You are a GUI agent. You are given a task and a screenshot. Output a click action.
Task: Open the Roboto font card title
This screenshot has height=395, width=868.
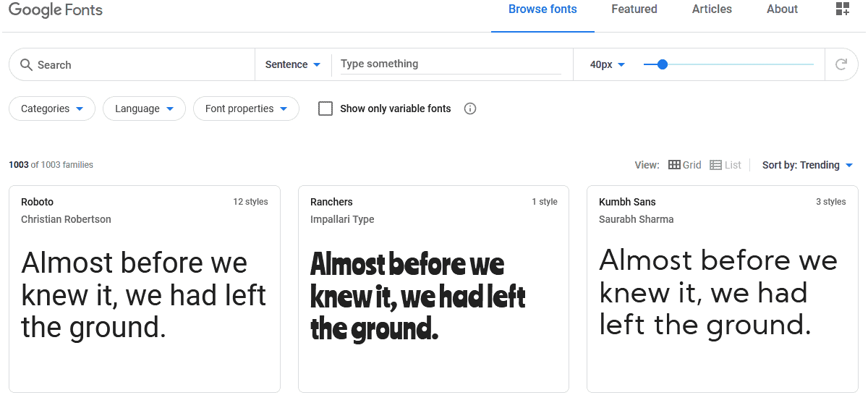tap(38, 202)
